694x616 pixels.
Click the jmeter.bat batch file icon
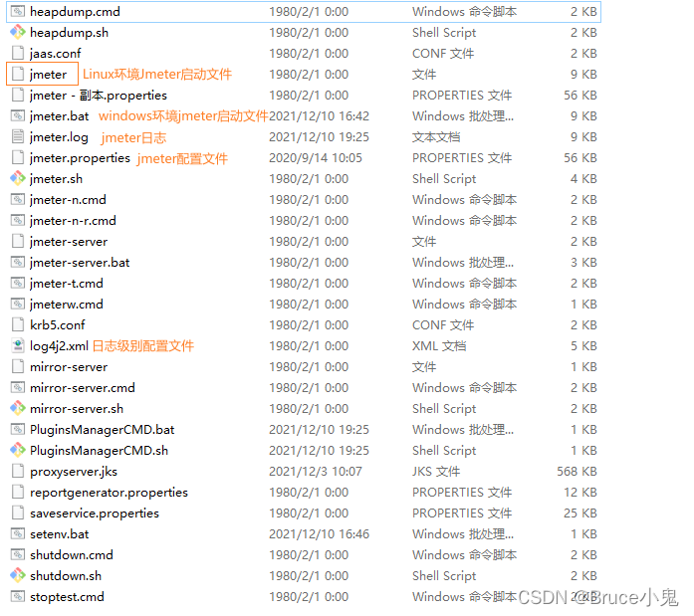[18, 115]
